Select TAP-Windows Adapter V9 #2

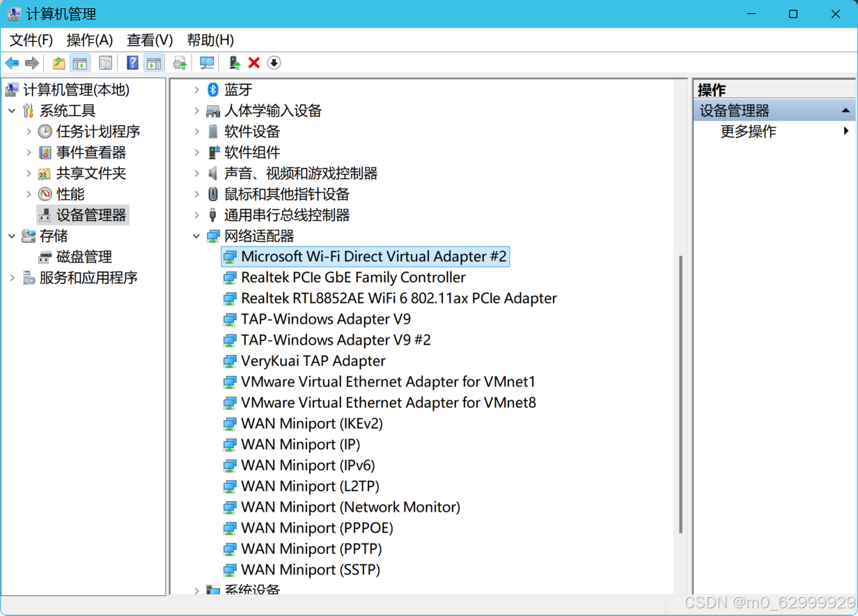click(336, 340)
